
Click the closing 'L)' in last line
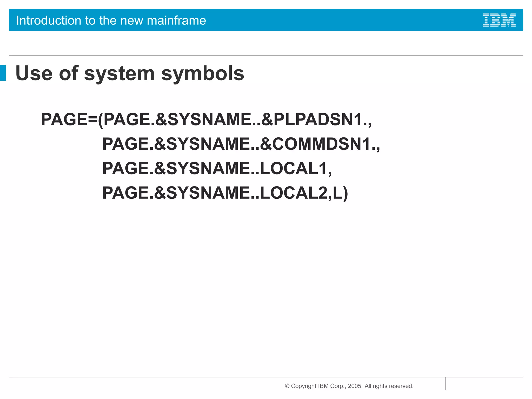pos(340,193)
